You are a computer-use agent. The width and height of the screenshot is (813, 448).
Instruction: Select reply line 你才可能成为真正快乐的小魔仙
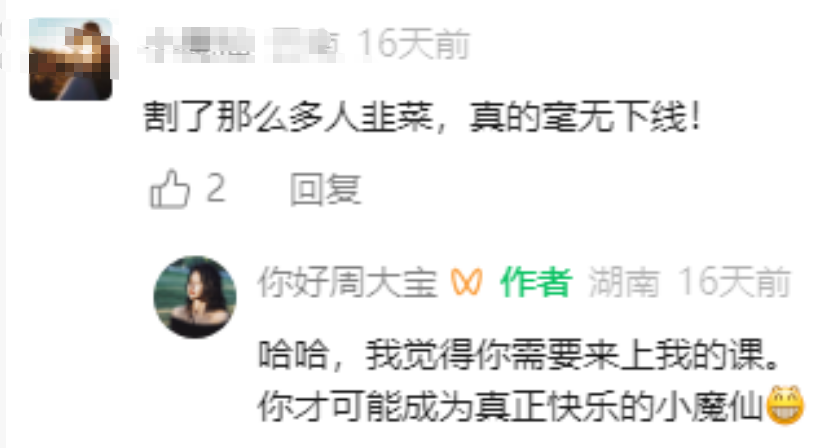pyautogui.click(x=509, y=407)
